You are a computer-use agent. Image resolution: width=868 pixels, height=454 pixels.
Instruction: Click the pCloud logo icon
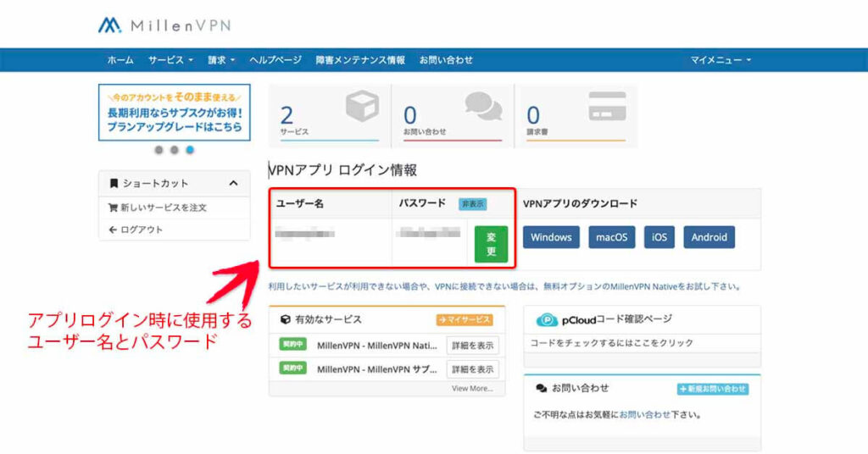tap(547, 319)
